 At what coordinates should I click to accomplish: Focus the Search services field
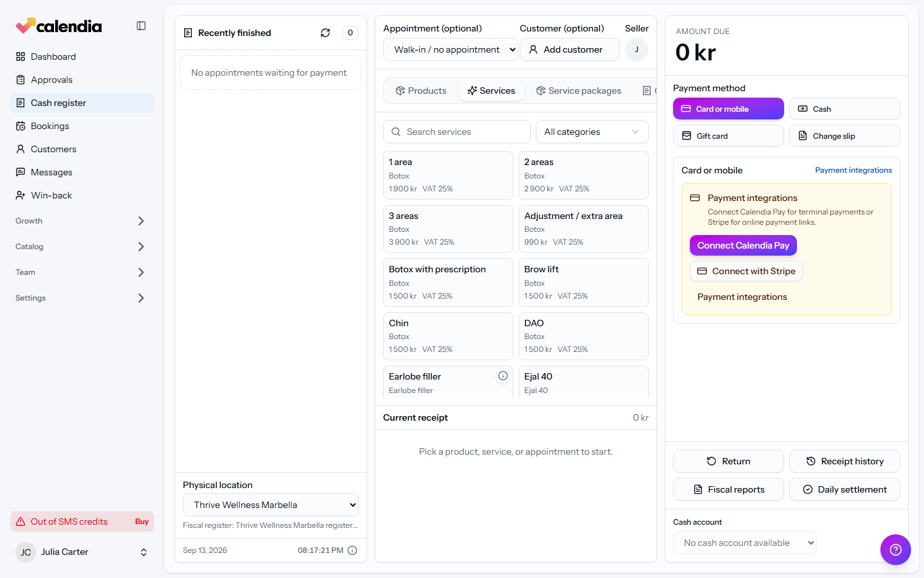[457, 132]
